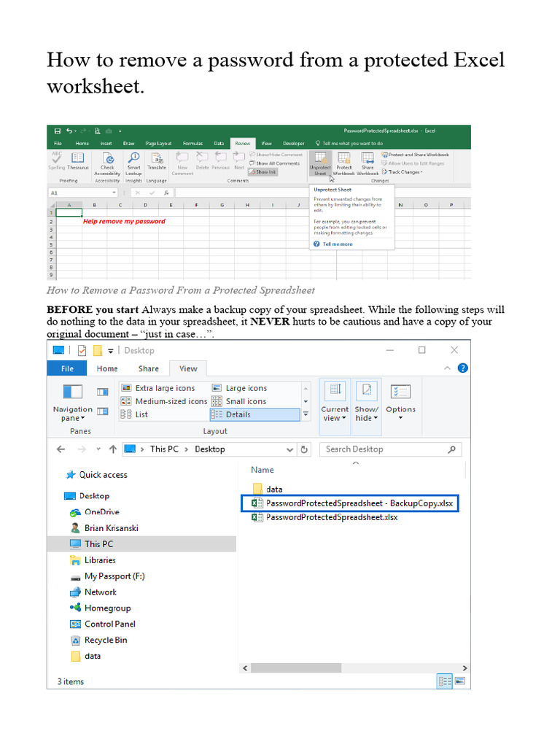The height and width of the screenshot is (747, 560).
Task: Click Navigation pane icon in Explorer
Action: (x=73, y=392)
